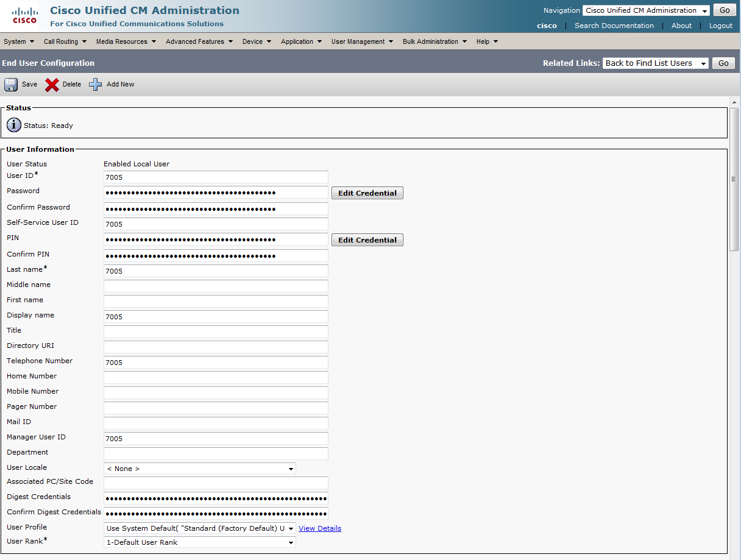
Task: Click the red Delete X icon
Action: coord(52,85)
